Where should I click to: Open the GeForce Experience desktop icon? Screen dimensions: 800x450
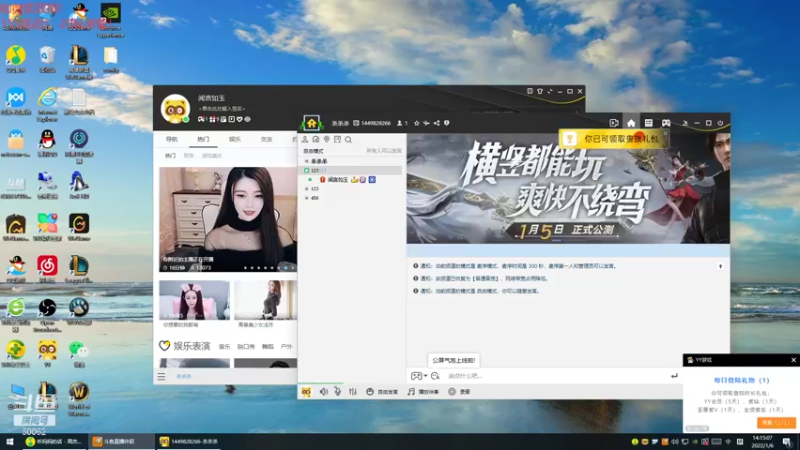(x=110, y=20)
